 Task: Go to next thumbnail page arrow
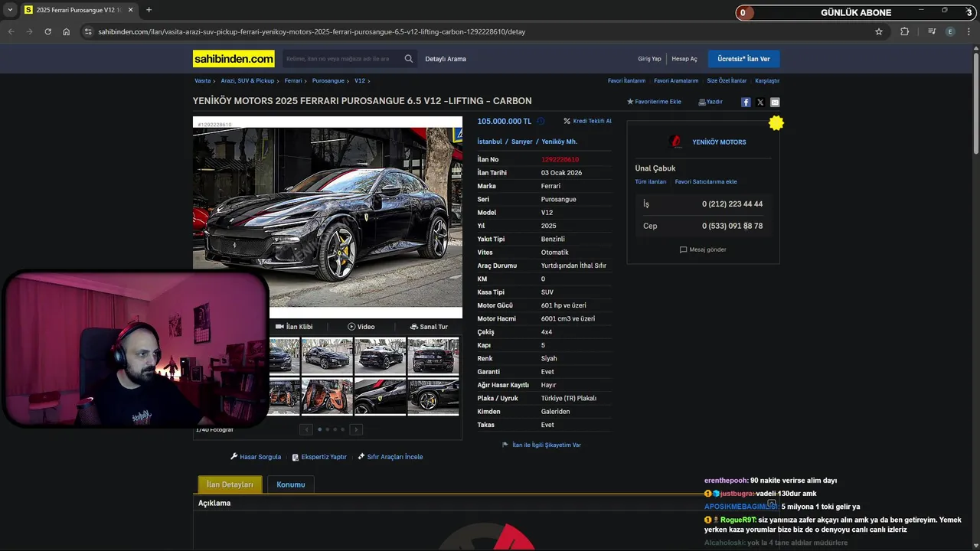click(x=356, y=429)
